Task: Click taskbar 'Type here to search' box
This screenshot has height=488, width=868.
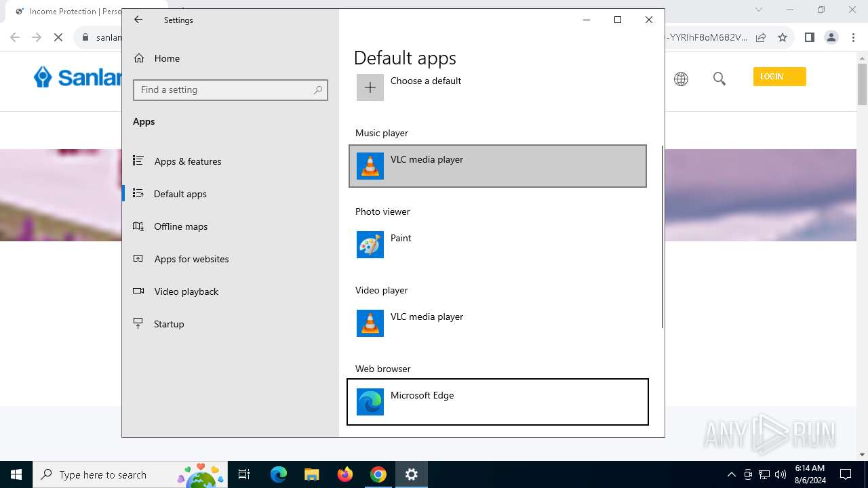Action: click(132, 474)
